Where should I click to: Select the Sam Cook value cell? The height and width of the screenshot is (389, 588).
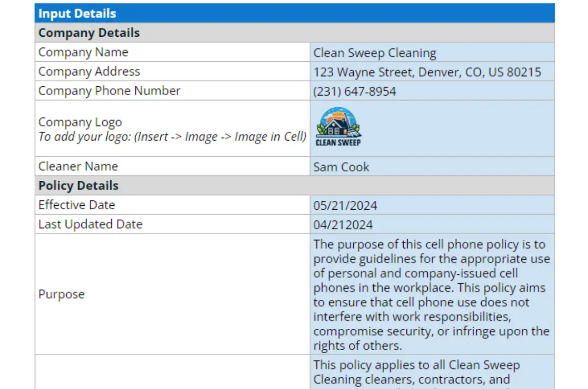[432, 167]
